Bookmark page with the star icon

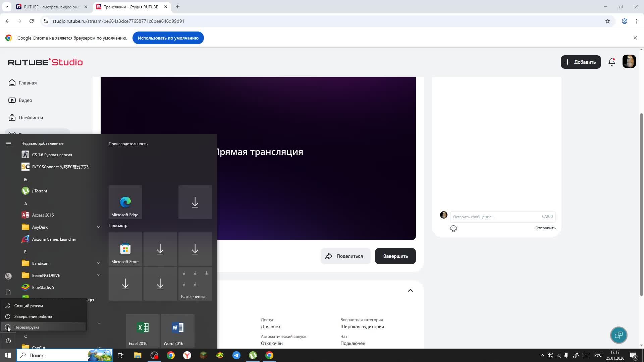point(607,21)
